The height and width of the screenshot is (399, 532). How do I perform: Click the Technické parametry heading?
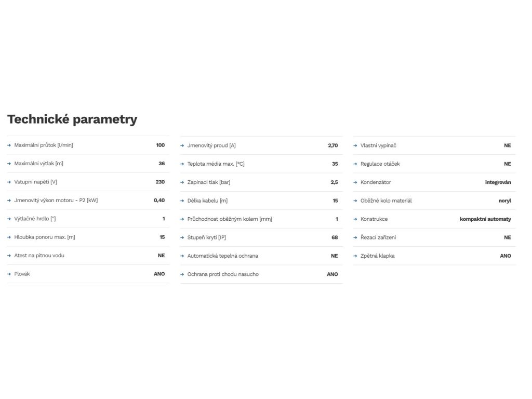[x=72, y=119]
